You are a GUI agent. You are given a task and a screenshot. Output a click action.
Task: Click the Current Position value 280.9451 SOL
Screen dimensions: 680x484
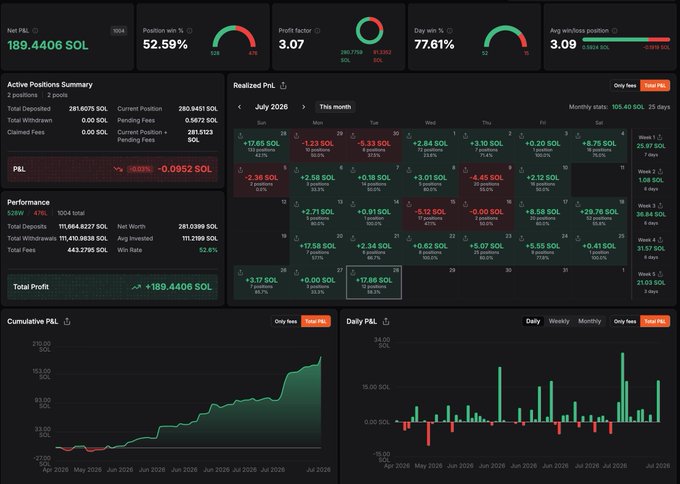(198, 109)
